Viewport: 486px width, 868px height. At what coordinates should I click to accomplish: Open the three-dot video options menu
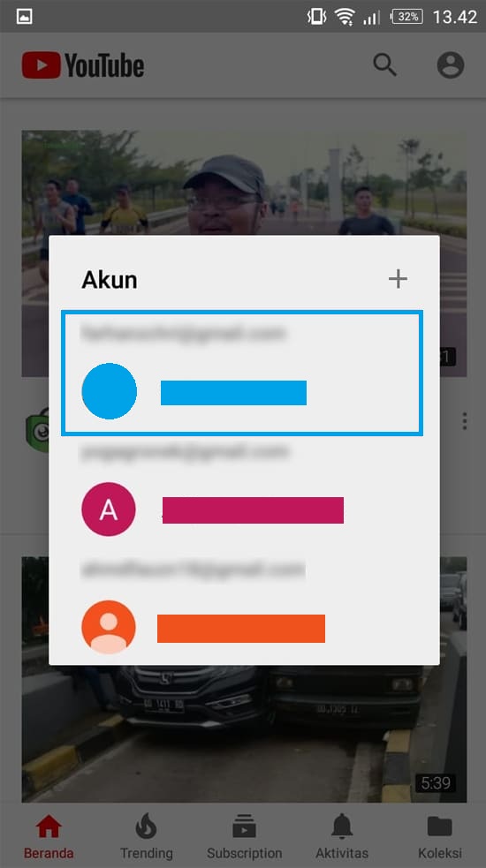[x=465, y=421]
